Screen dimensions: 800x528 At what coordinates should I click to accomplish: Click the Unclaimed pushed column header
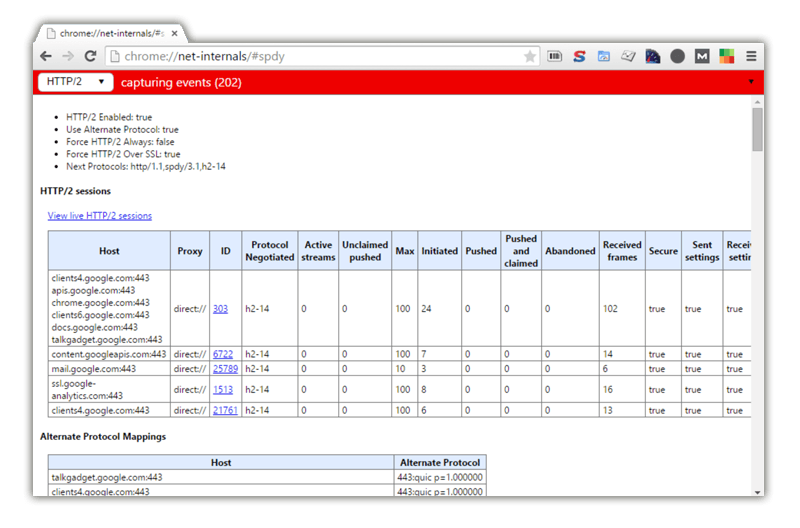coord(365,251)
